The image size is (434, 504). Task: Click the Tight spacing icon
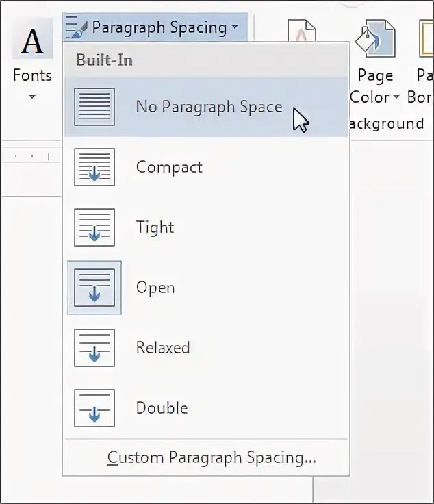tap(94, 227)
